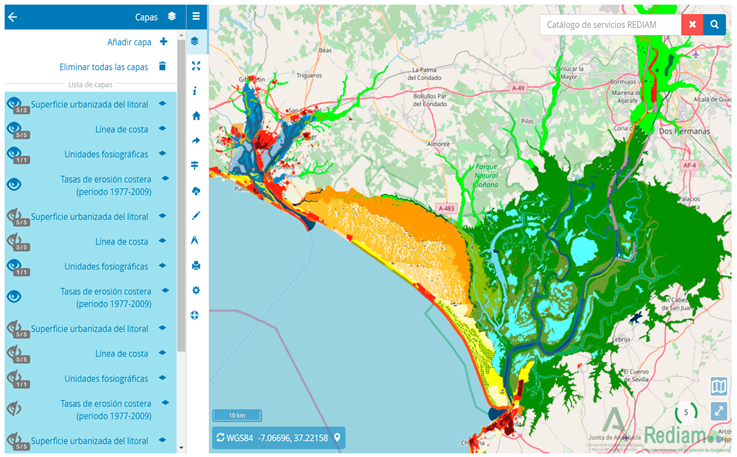Viewport: 737px width, 457px height.
Task: Expand options arrow for topmost Línea de costa
Action: 163,128
